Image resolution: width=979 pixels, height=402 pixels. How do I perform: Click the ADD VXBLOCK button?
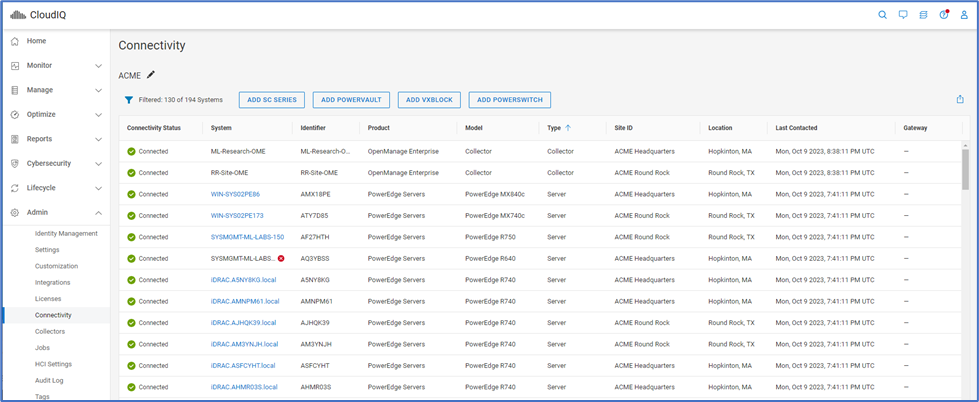point(429,100)
